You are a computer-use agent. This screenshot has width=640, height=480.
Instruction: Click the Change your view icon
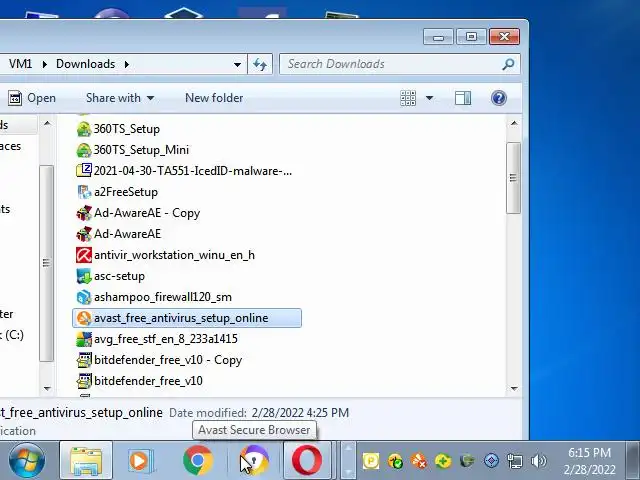pos(408,98)
